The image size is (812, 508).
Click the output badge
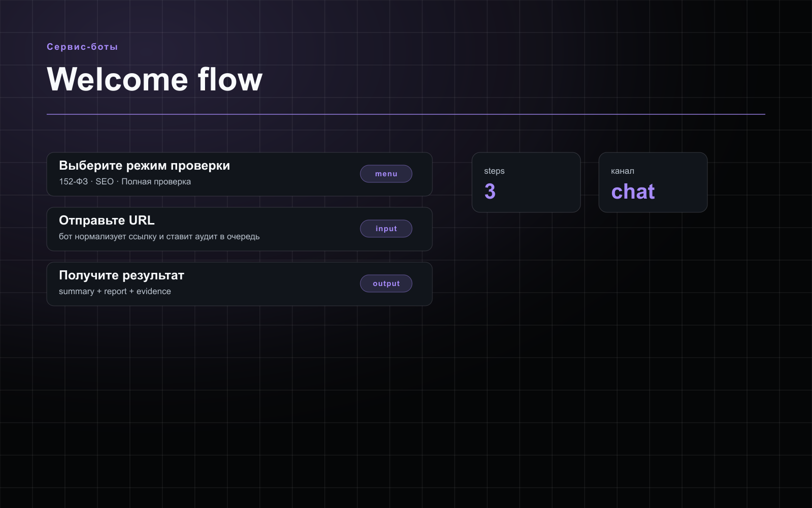pos(386,283)
